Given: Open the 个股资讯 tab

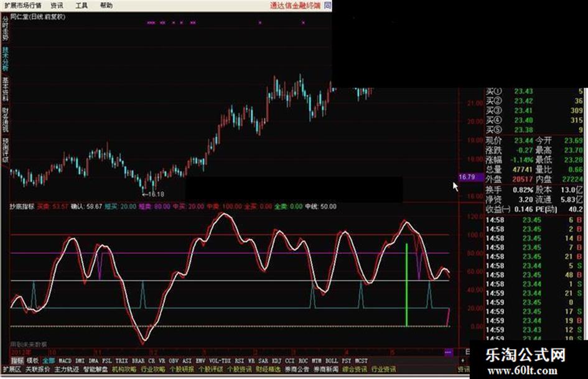Looking at the screenshot, I should point(240,369).
